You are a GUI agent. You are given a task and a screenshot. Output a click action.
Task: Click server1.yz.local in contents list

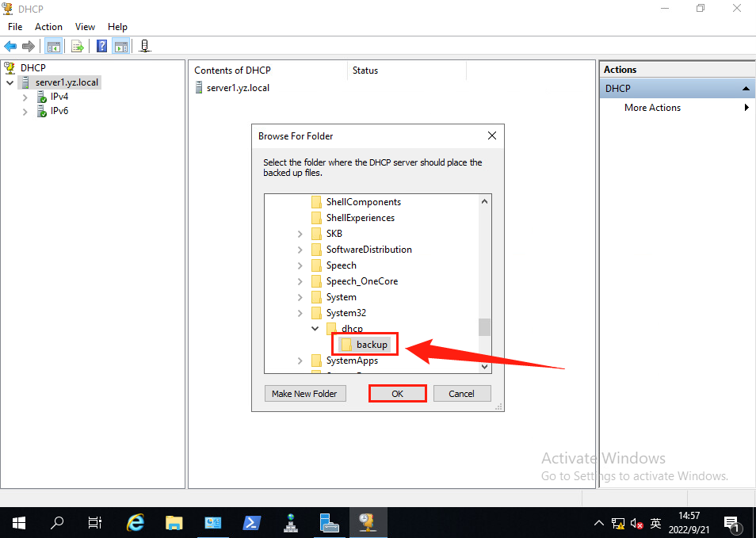click(238, 88)
